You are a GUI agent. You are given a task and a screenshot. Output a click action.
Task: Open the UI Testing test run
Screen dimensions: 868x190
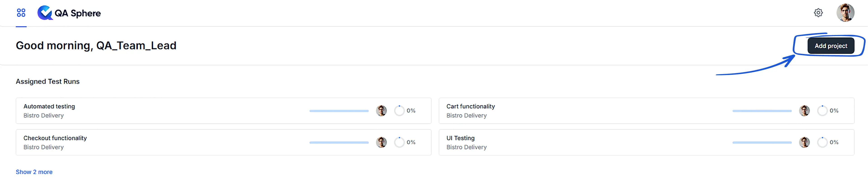pos(460,138)
